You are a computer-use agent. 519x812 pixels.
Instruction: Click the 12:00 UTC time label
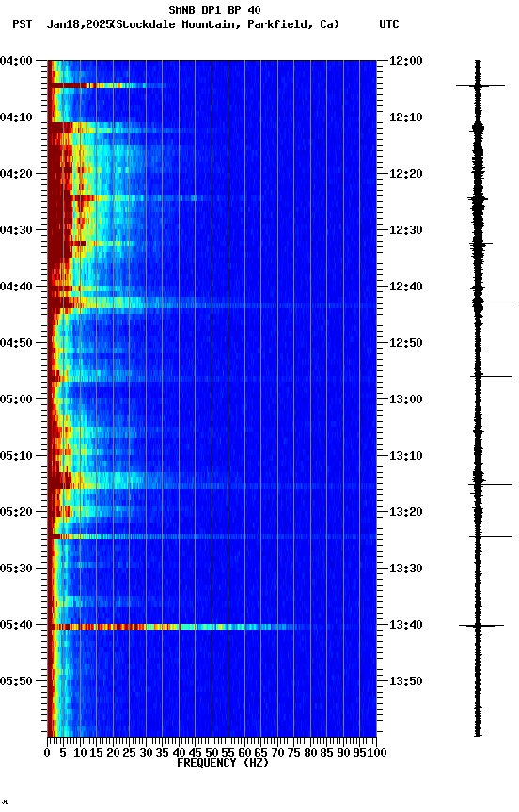point(406,61)
